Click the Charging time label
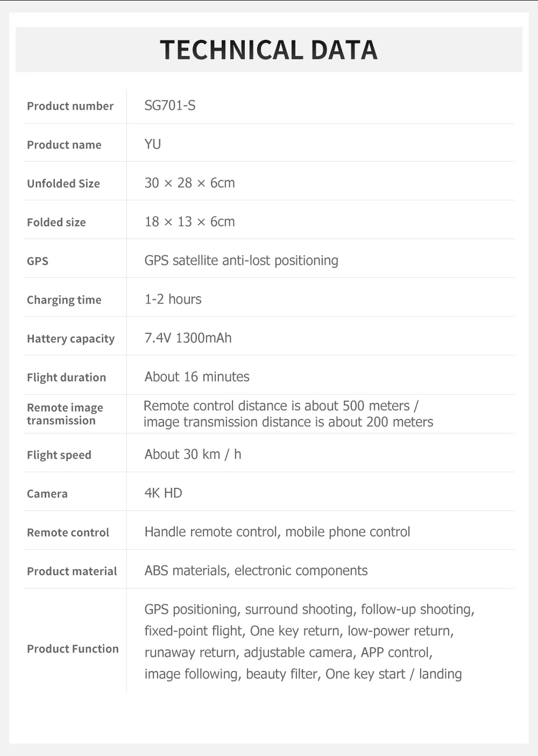Image resolution: width=538 pixels, height=756 pixels. point(64,300)
